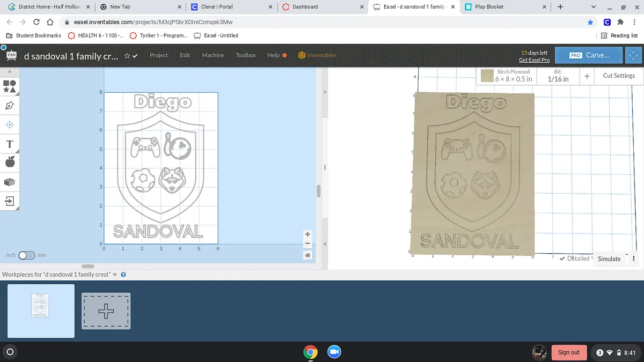
Task: Toggle units between inch and mm
Action: (26, 255)
